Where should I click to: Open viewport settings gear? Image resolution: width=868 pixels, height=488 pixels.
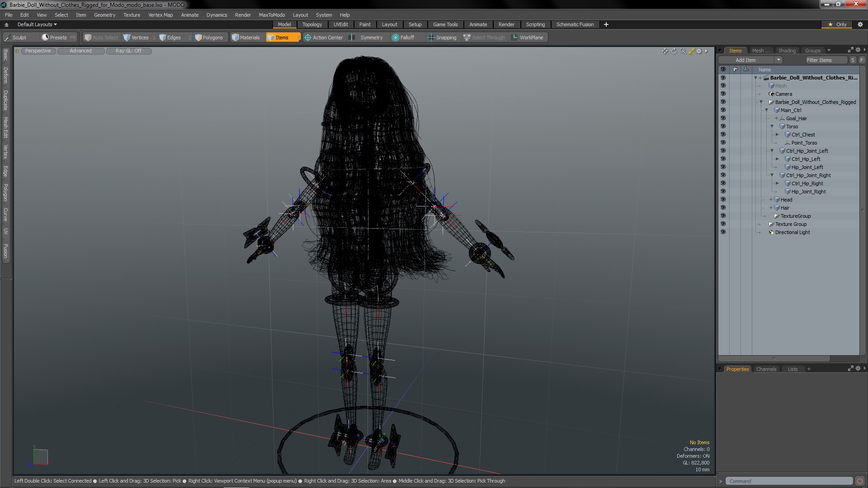click(699, 51)
